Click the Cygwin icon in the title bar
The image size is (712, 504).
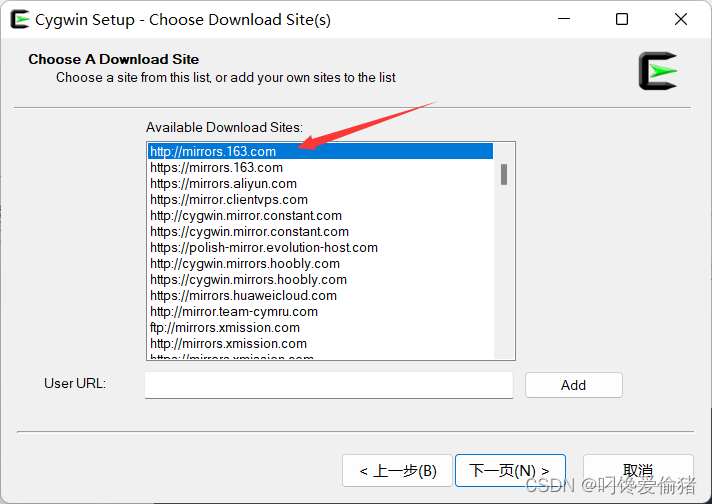(x=20, y=20)
